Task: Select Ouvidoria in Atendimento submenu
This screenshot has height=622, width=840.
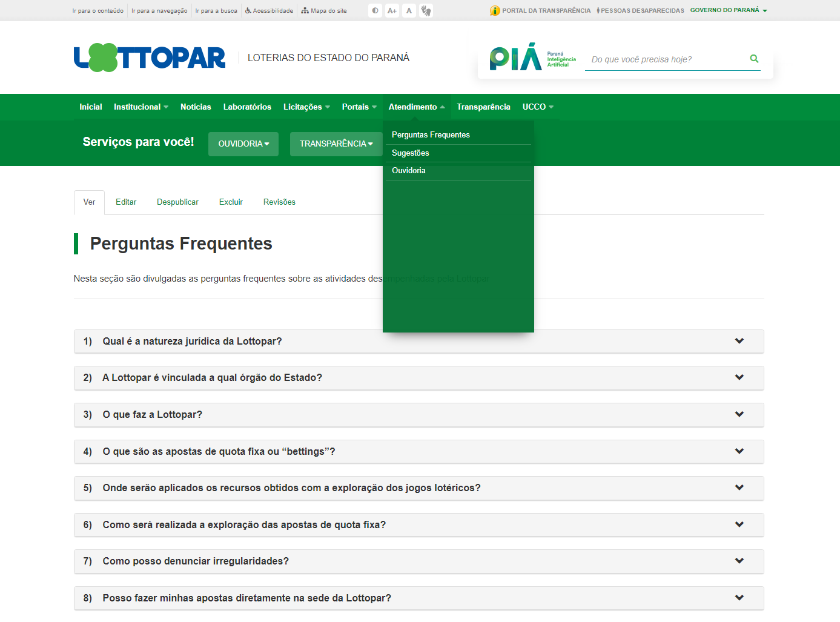Action: click(x=458, y=171)
